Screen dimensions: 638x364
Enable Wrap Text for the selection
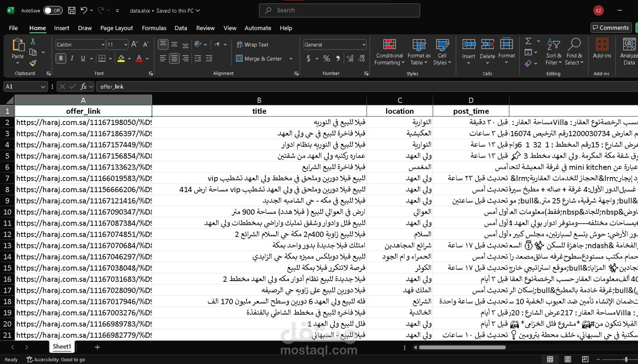[252, 44]
